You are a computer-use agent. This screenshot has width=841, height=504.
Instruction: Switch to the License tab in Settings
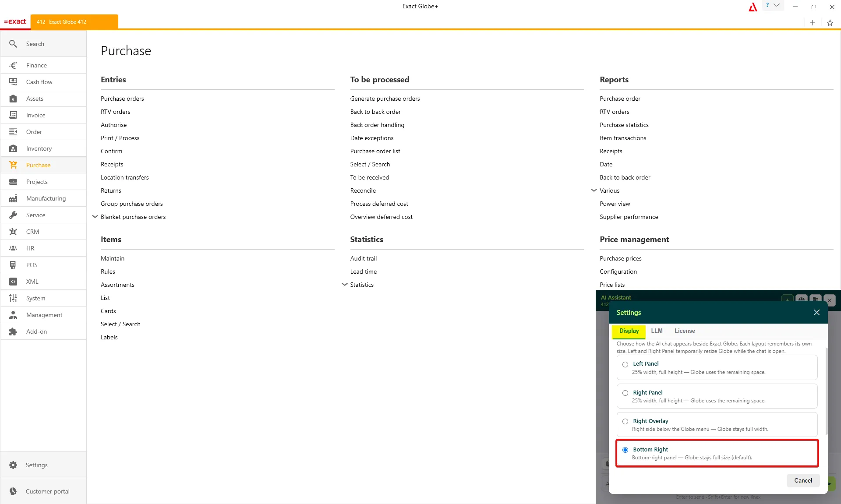click(x=685, y=331)
